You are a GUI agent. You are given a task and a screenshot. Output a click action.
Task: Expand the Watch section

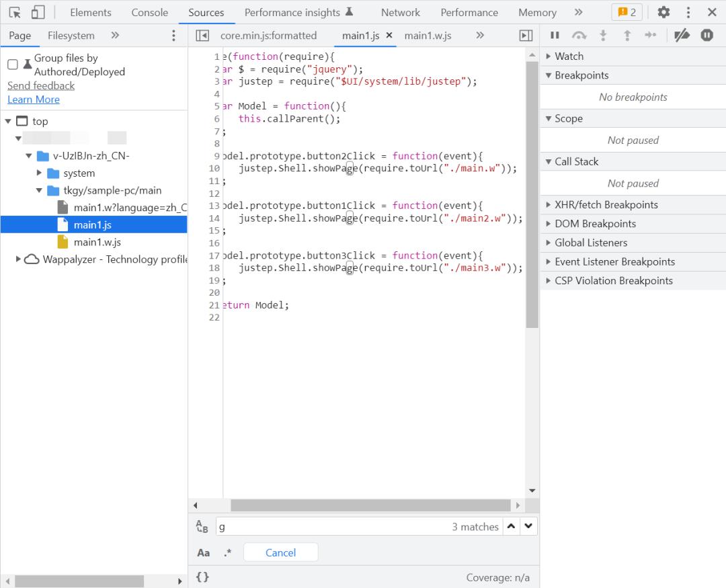[569, 56]
